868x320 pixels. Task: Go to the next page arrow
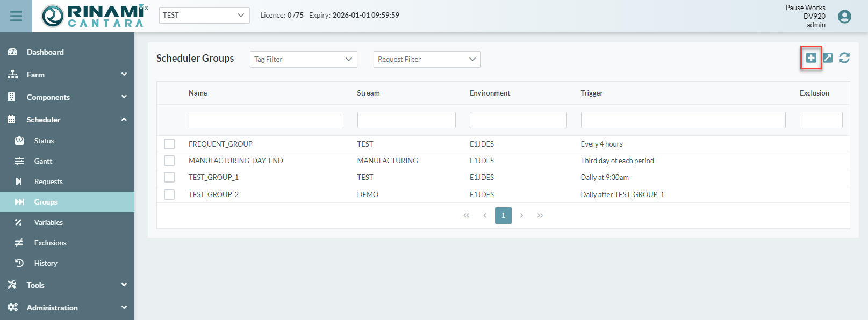[521, 215]
